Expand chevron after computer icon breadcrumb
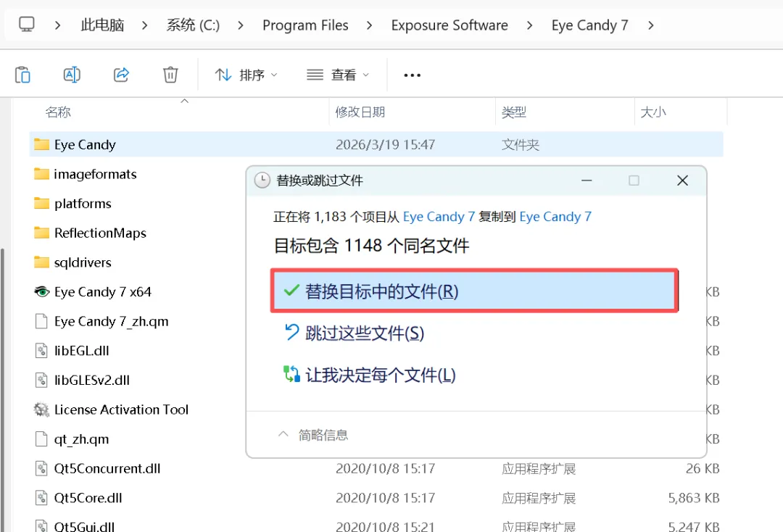This screenshot has width=783, height=532. pyautogui.click(x=57, y=25)
